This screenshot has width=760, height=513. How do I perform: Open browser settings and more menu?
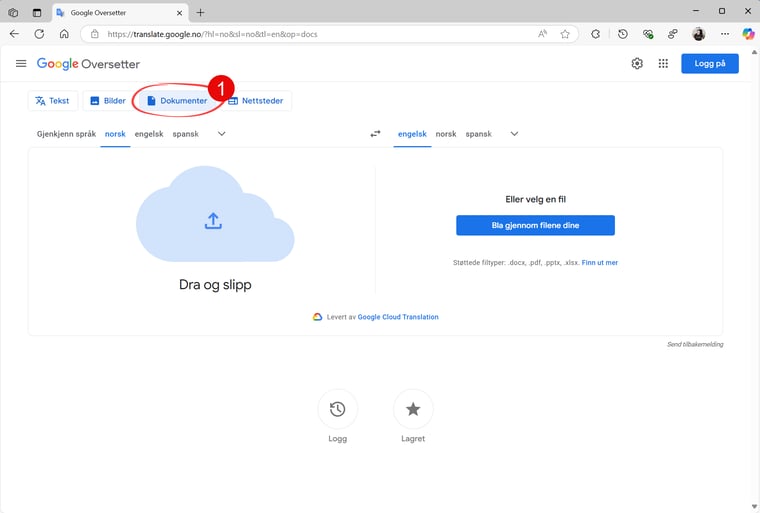725,34
